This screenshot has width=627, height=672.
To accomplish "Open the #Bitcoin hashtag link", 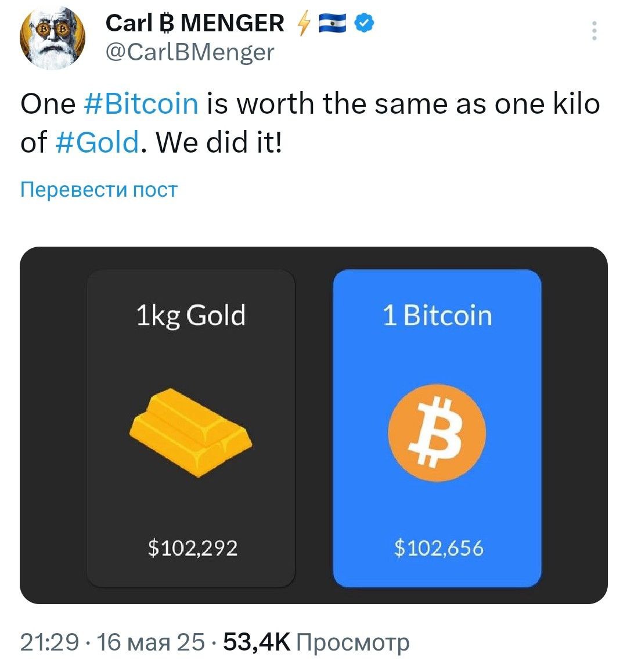I will (x=141, y=104).
